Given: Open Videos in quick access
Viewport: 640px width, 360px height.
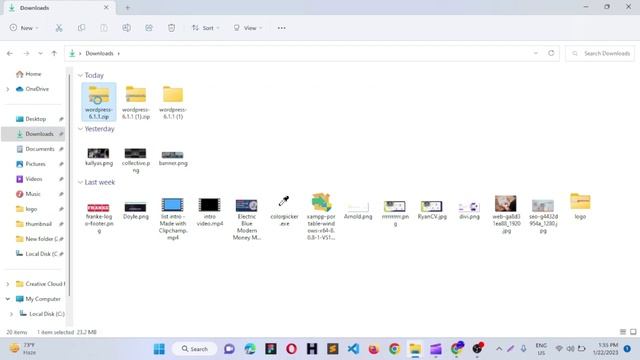Looking at the screenshot, I should pyautogui.click(x=35, y=179).
